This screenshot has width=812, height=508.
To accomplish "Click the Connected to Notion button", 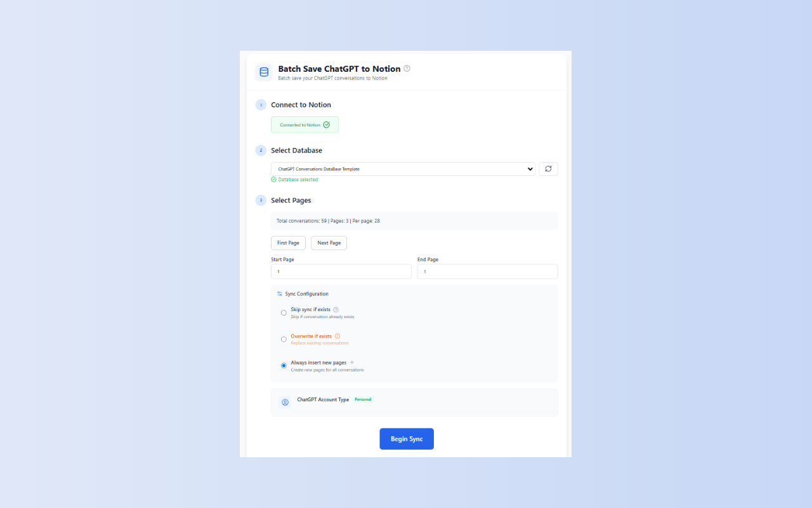I will pyautogui.click(x=304, y=125).
